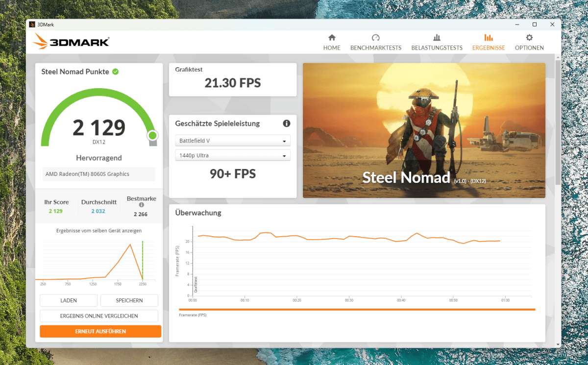588x365 pixels.
Task: Click the 3DMark title bar app icon
Action: [x=32, y=24]
